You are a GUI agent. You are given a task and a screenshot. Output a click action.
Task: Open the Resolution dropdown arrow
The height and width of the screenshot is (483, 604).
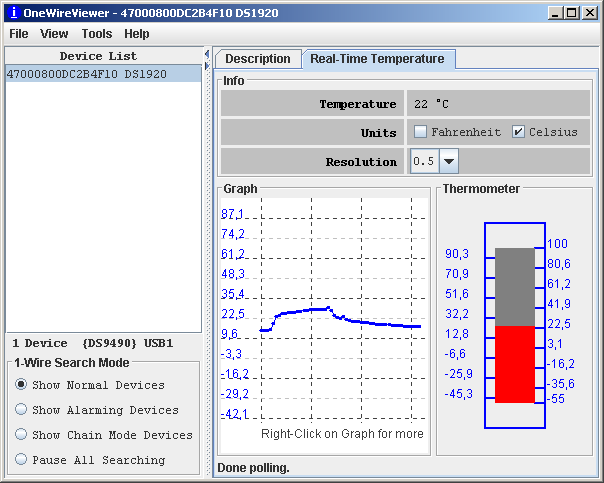[x=448, y=161]
